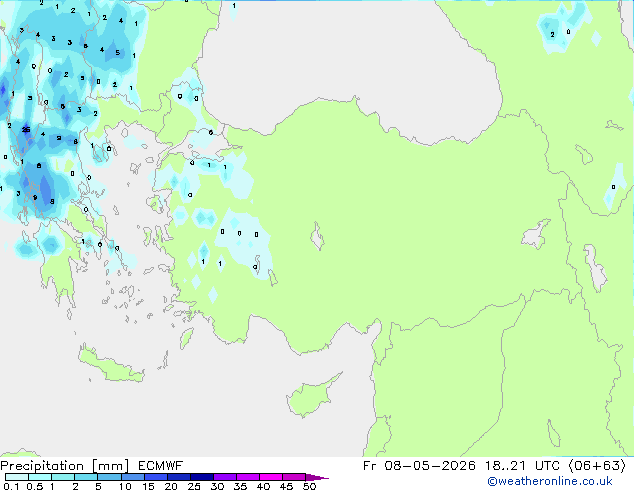The width and height of the screenshot is (634, 490).
Task: Click the 'Fr' weekday label
Action: coord(370,466)
